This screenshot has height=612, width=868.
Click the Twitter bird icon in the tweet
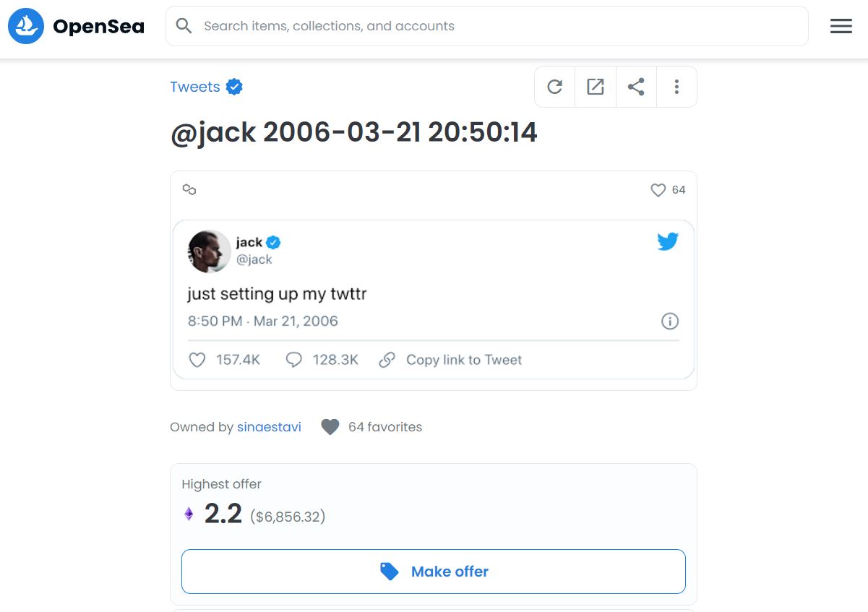click(668, 241)
